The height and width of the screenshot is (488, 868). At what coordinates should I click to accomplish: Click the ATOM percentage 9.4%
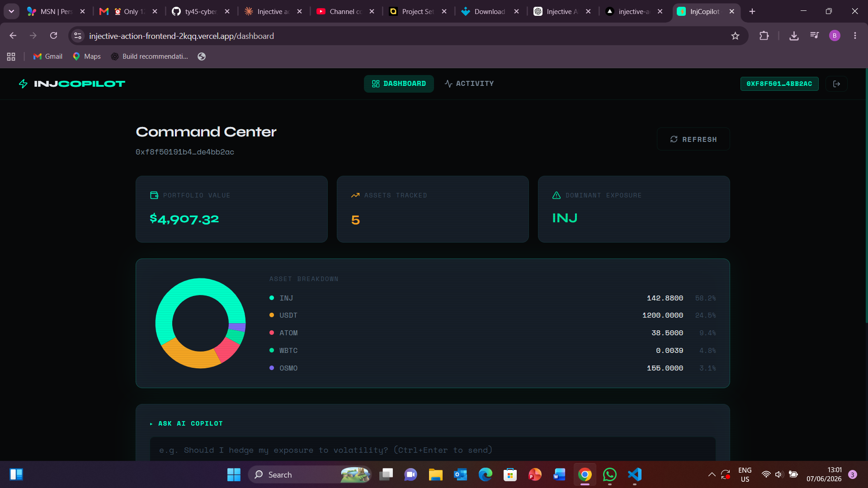[x=708, y=333]
